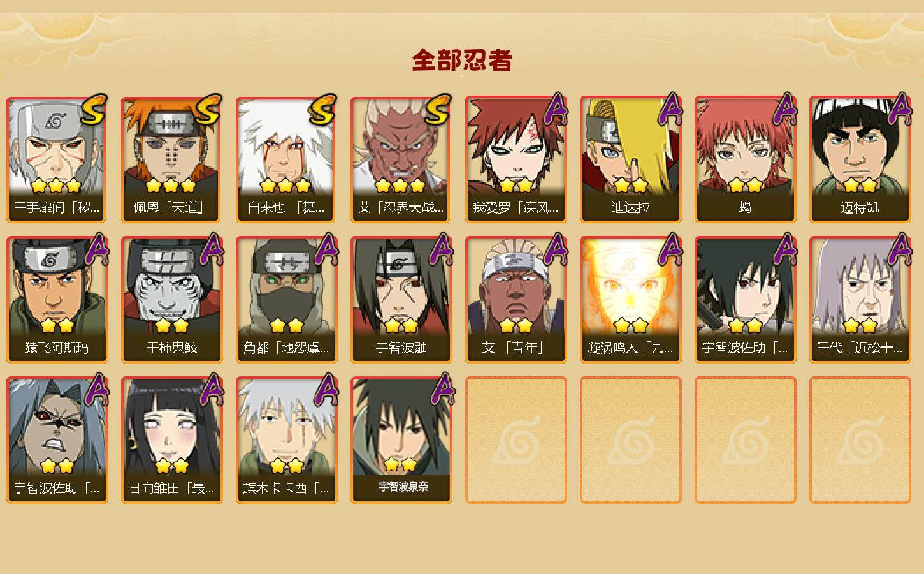Open the 日向雏田 ninja card

click(171, 440)
